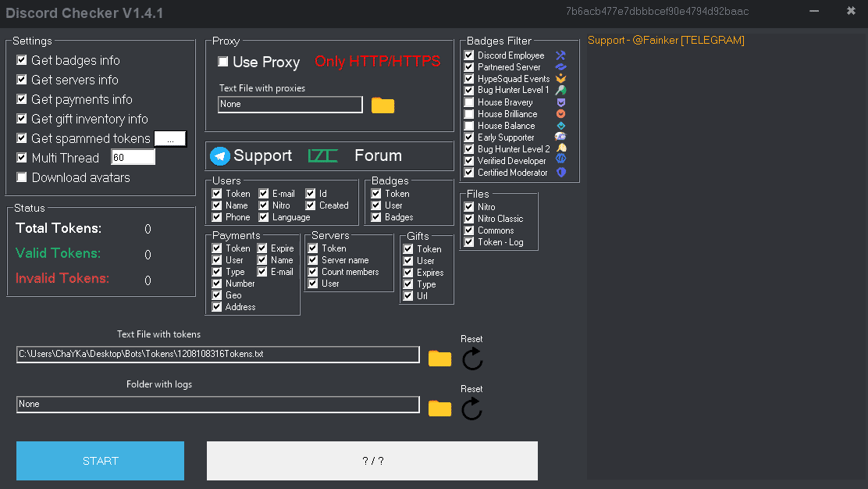Click the Forum link text
868x489 pixels.
point(378,155)
